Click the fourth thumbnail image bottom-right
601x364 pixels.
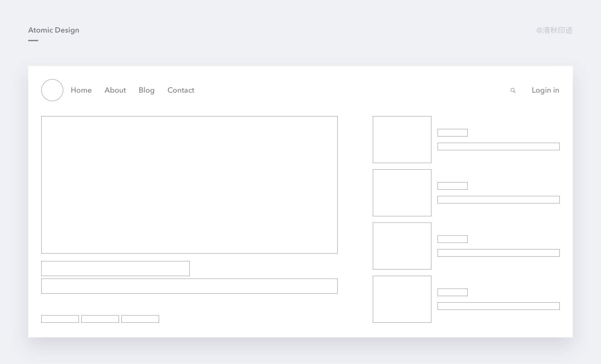402,299
